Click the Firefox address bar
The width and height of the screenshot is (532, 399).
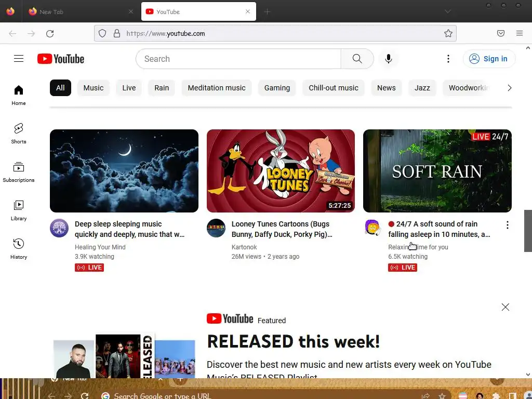[x=275, y=33]
